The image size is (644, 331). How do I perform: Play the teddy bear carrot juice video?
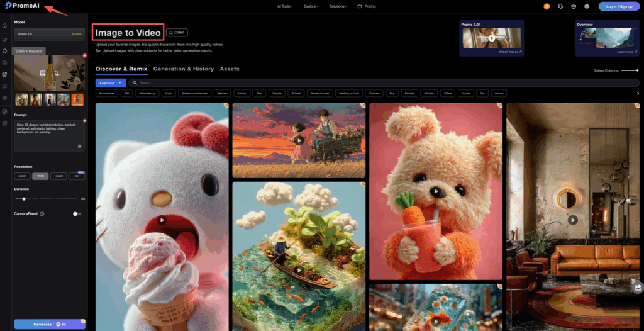point(436,191)
